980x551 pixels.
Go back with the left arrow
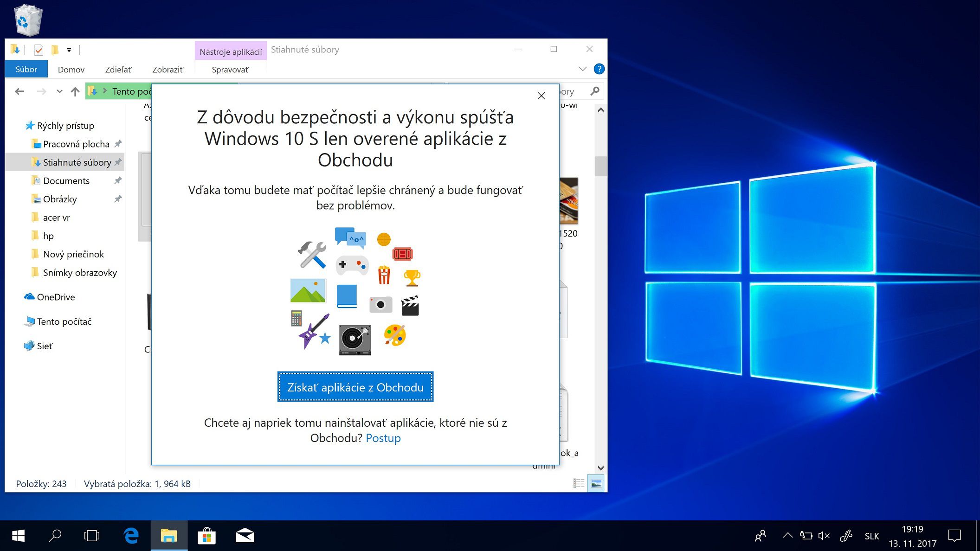[x=19, y=91]
